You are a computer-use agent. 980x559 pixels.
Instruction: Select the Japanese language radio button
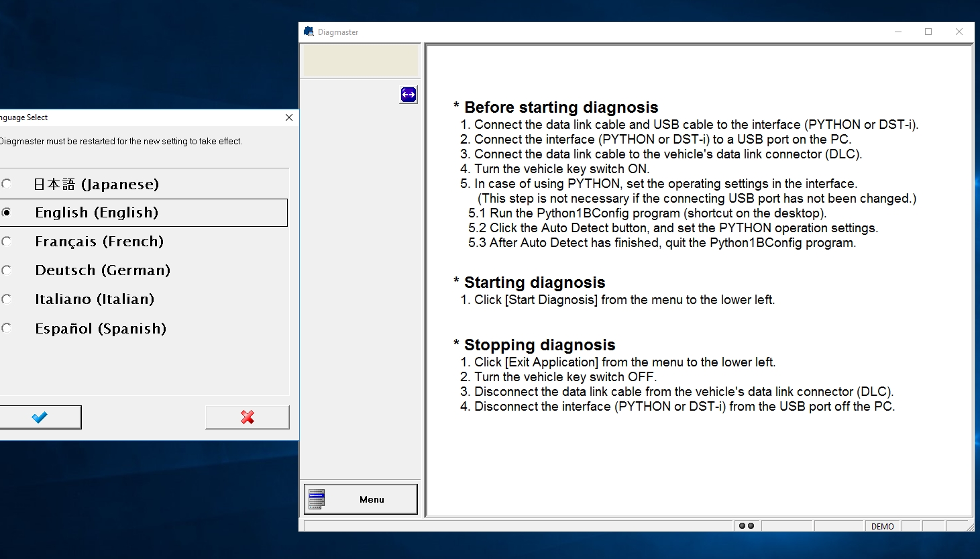click(7, 184)
